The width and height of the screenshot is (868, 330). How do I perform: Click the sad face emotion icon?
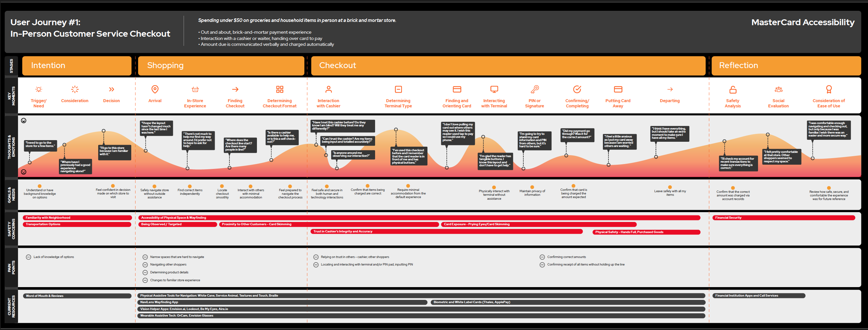(x=24, y=172)
